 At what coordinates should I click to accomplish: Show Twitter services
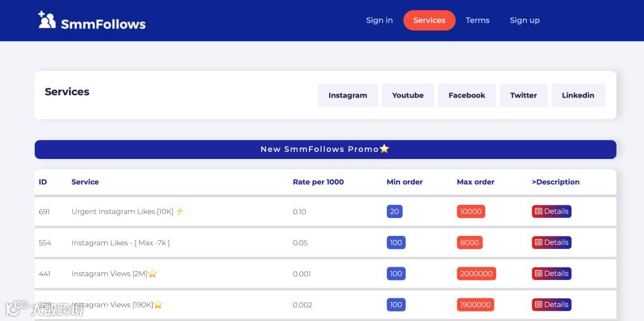[524, 95]
